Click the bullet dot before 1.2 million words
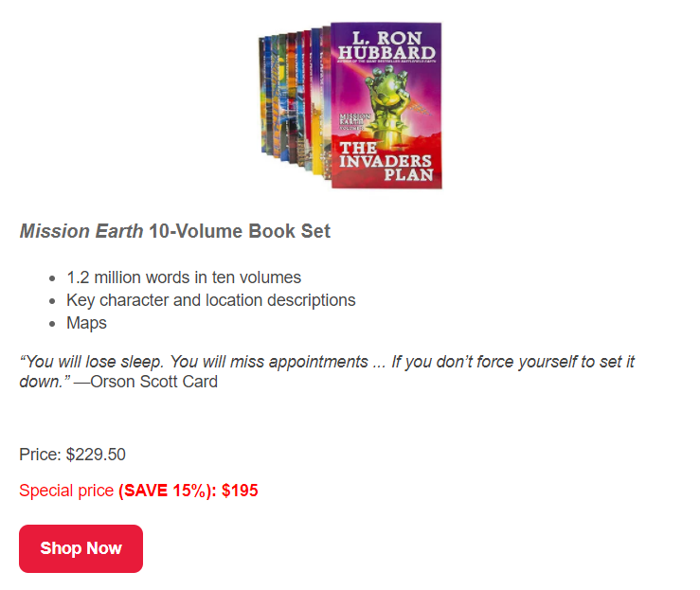The image size is (700, 590). pos(51,278)
